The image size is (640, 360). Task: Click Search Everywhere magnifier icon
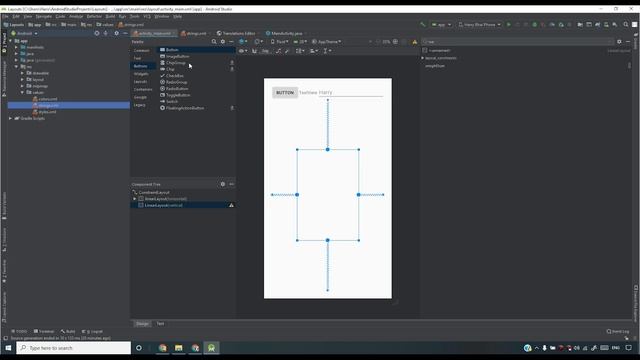coord(626,25)
